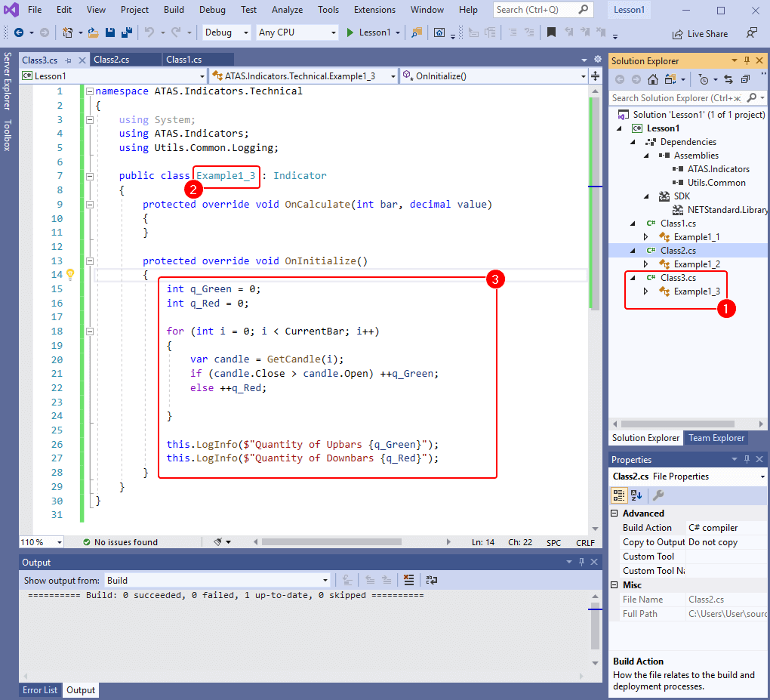Click the Save All toolbar icon
The image size is (770, 700).
(126, 32)
